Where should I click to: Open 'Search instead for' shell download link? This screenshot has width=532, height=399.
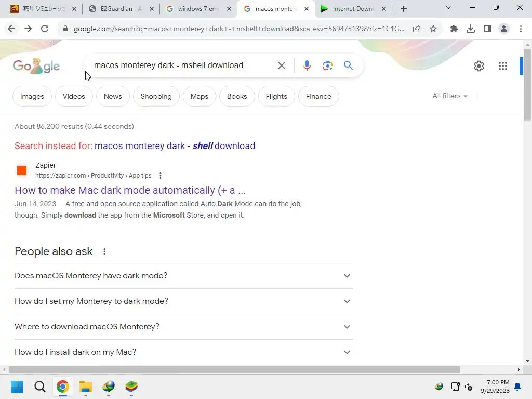[x=175, y=146]
